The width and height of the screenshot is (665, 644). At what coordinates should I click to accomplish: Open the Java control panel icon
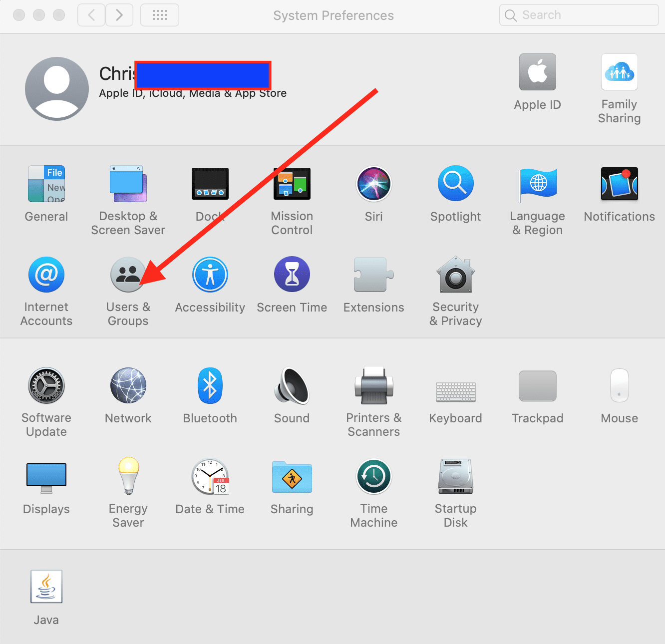[x=46, y=587]
